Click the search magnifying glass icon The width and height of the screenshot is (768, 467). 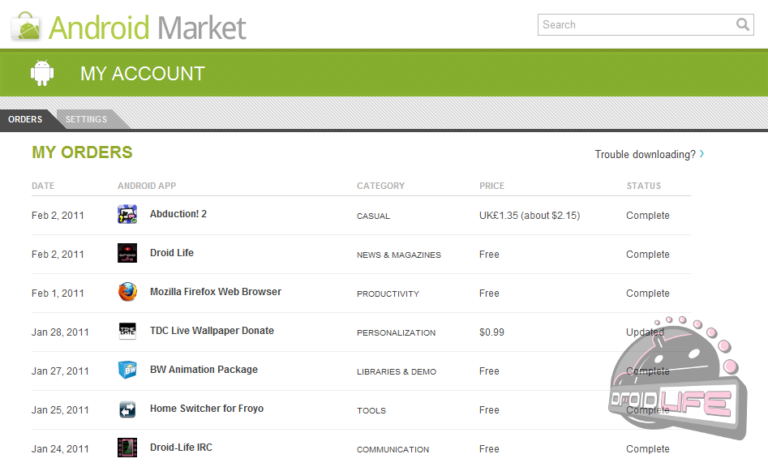[743, 25]
